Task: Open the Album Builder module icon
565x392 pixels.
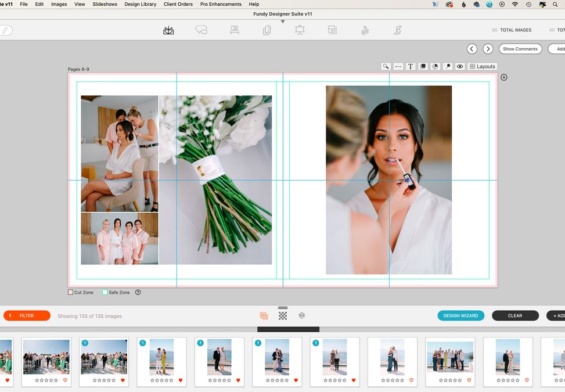Action: 168,31
